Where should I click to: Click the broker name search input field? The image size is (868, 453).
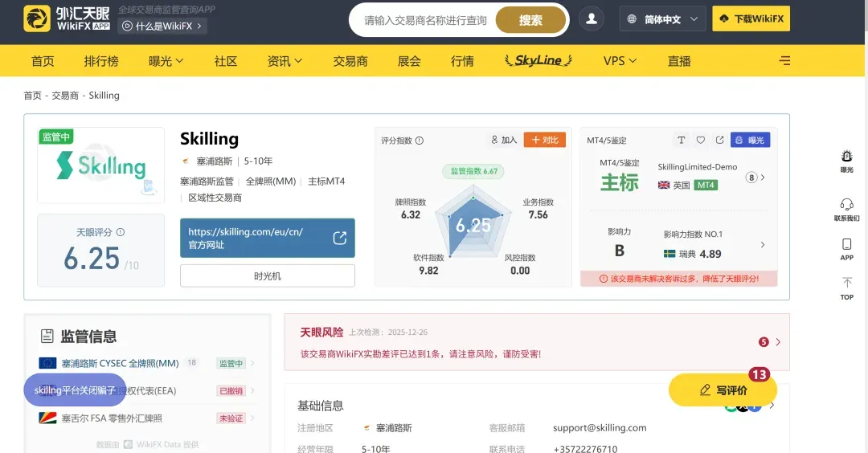pos(425,20)
